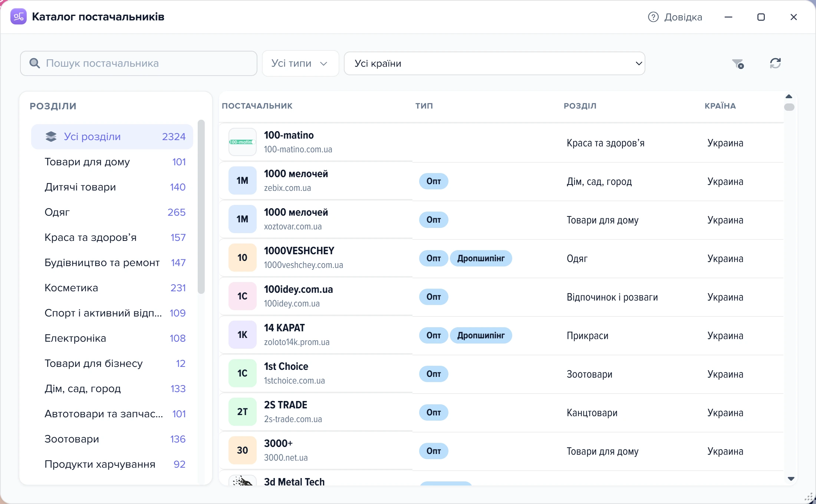Select Електроніка section
The image size is (816, 504).
112,338
